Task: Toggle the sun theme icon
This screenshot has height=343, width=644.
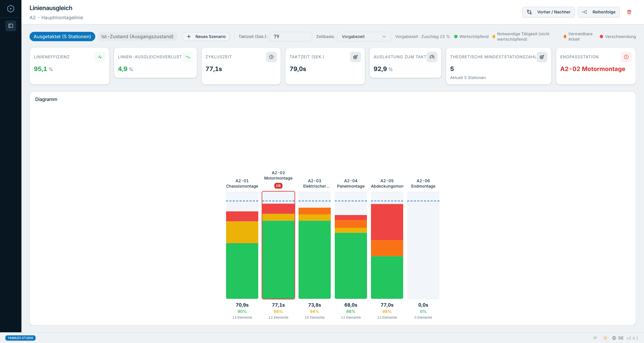Action: pyautogui.click(x=605, y=338)
